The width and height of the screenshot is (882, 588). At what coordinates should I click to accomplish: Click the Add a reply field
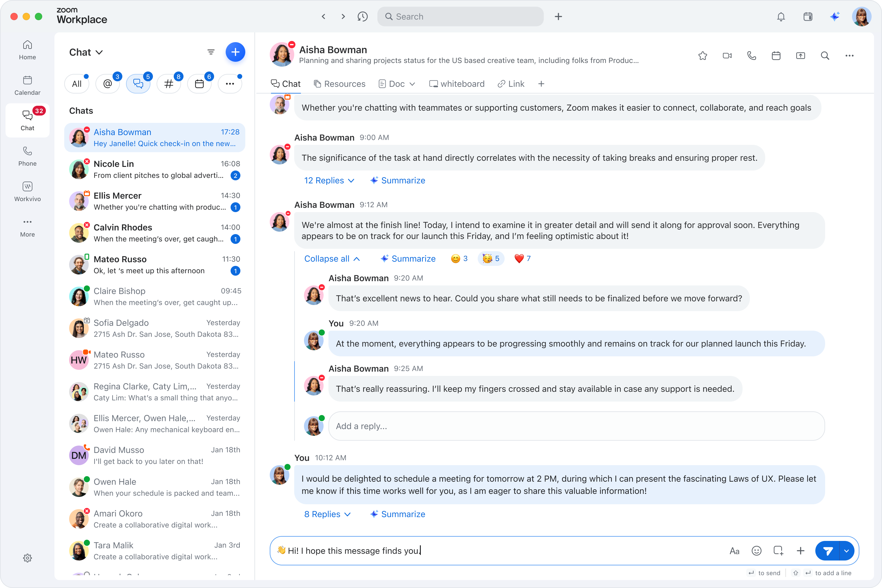pos(576,426)
